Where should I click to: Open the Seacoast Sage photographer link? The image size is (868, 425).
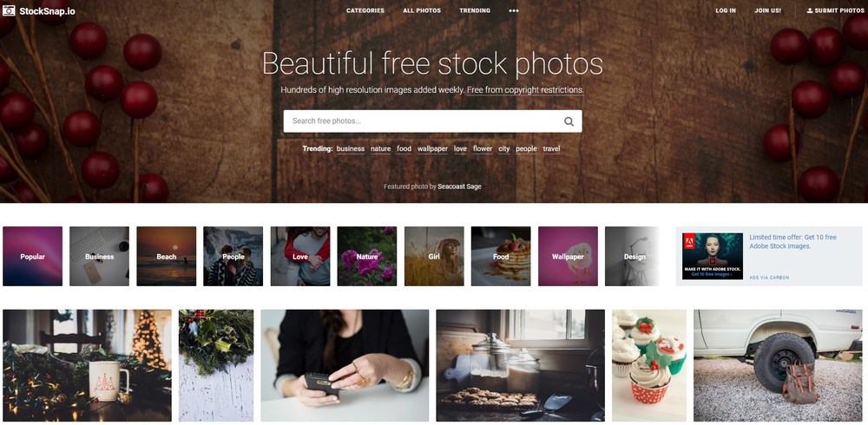tap(459, 186)
